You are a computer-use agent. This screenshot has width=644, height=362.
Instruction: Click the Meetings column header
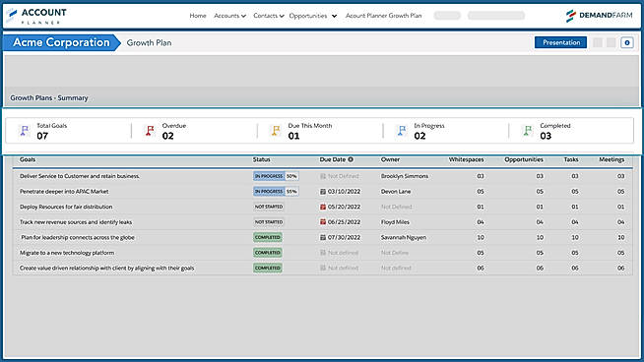(612, 159)
